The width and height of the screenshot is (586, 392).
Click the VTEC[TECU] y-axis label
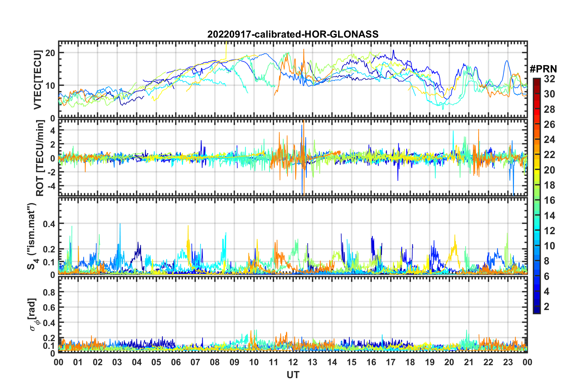tap(38, 80)
